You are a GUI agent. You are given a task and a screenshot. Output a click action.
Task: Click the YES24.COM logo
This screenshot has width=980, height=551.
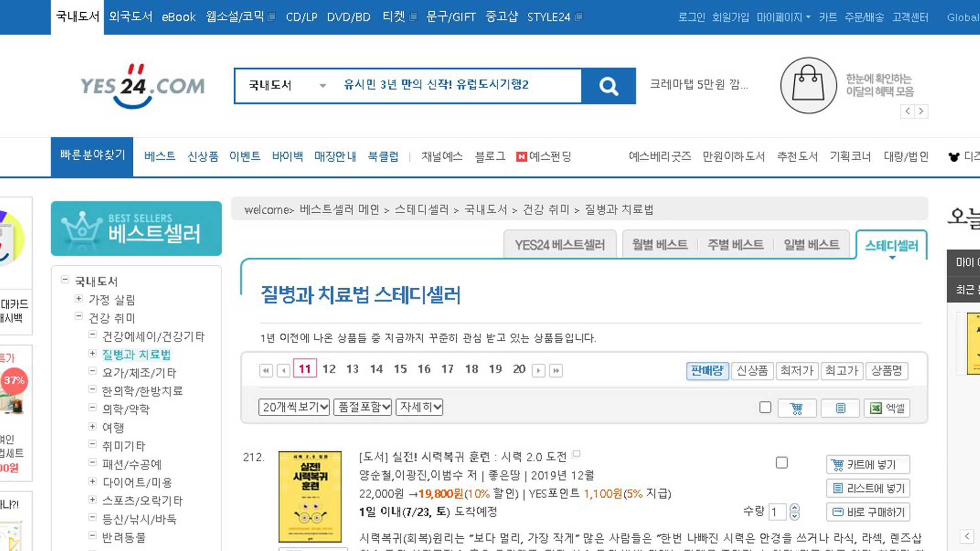(142, 86)
